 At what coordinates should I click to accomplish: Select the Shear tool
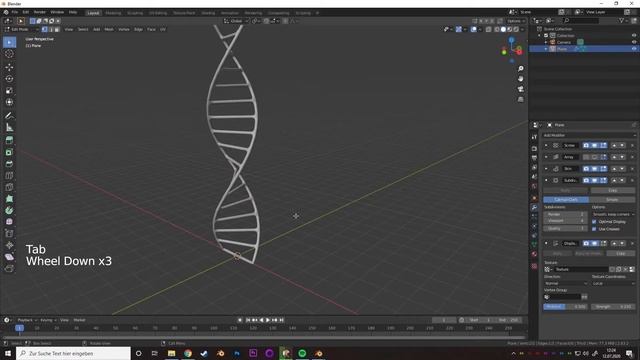[9, 257]
